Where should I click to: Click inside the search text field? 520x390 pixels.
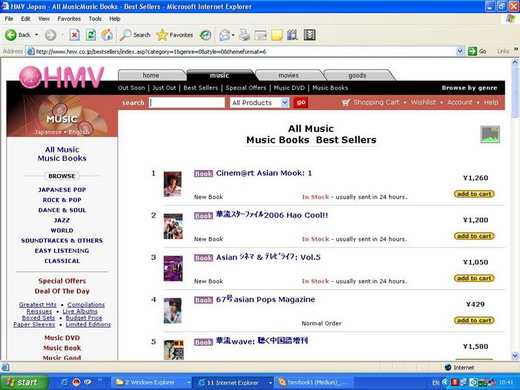click(187, 102)
